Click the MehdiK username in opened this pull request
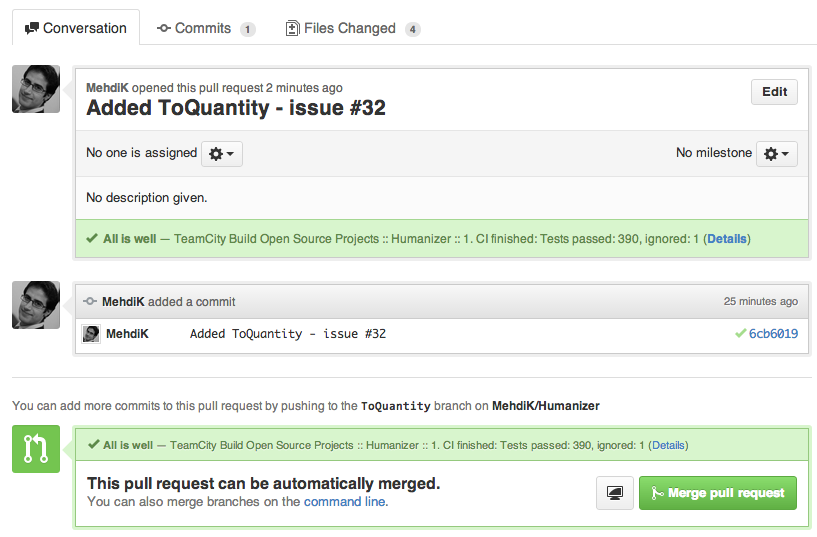Screen dimensions: 817x537 pos(107,88)
